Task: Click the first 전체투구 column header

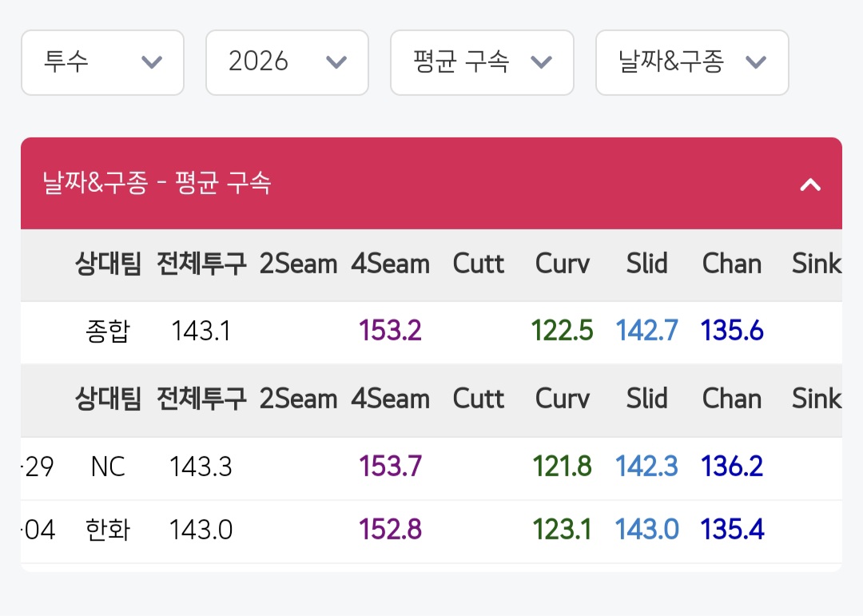Action: [x=201, y=264]
